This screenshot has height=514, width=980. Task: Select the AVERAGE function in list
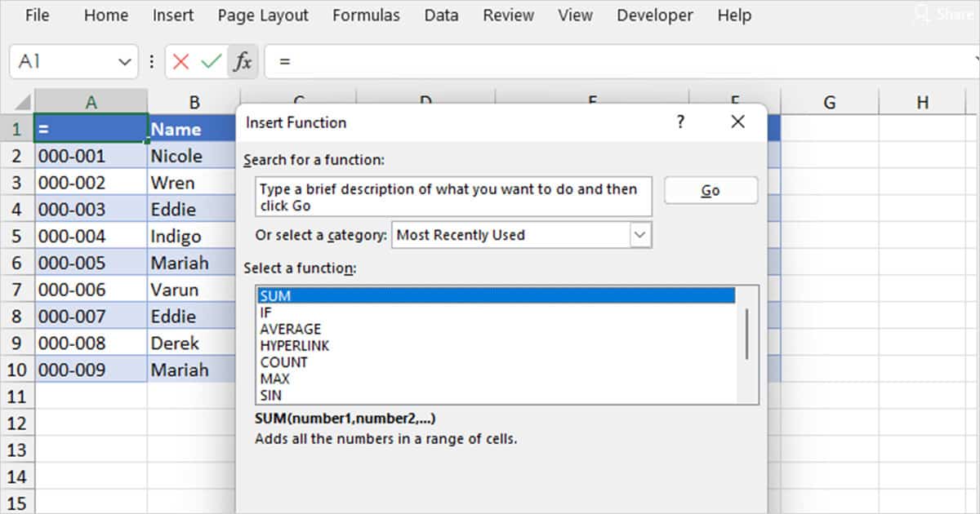[290, 329]
